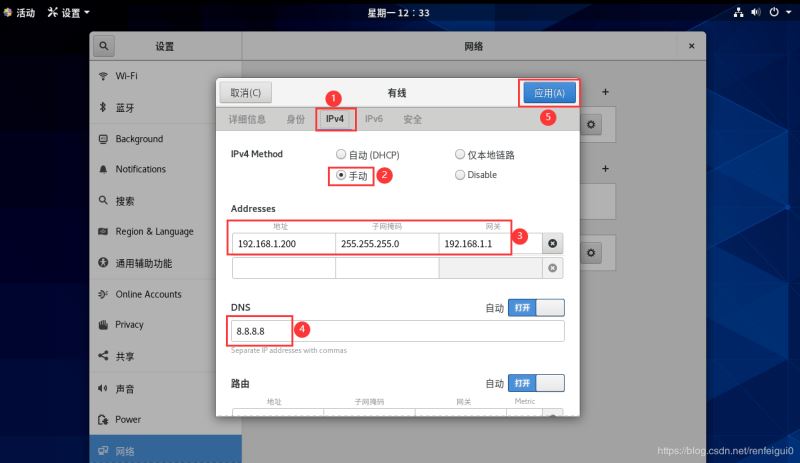Click the 取消(C) cancel button
Image resolution: width=800 pixels, height=463 pixels.
click(x=245, y=93)
